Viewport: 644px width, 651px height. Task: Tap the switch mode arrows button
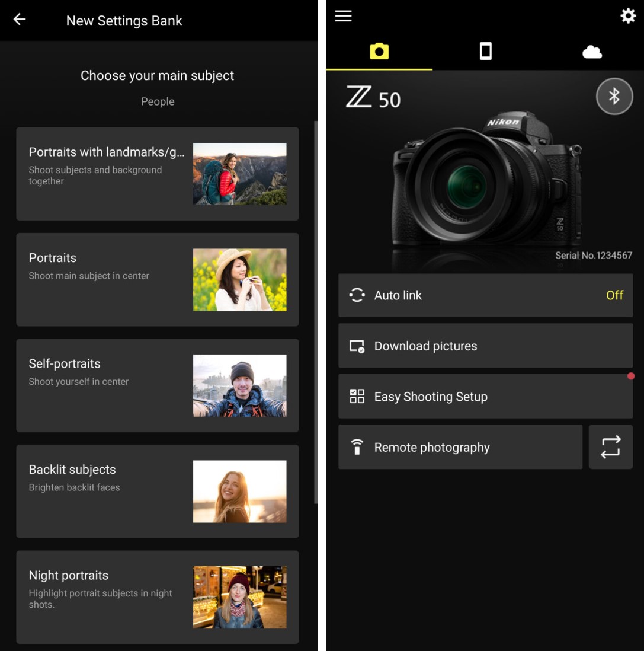pyautogui.click(x=611, y=447)
